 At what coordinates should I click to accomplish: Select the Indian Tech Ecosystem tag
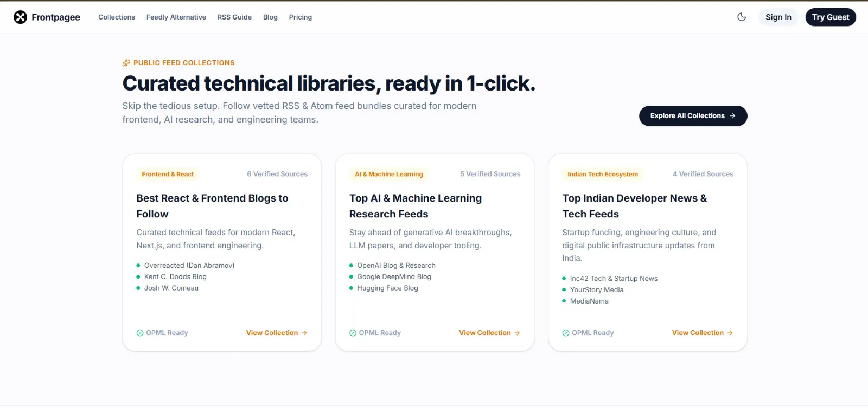click(603, 174)
